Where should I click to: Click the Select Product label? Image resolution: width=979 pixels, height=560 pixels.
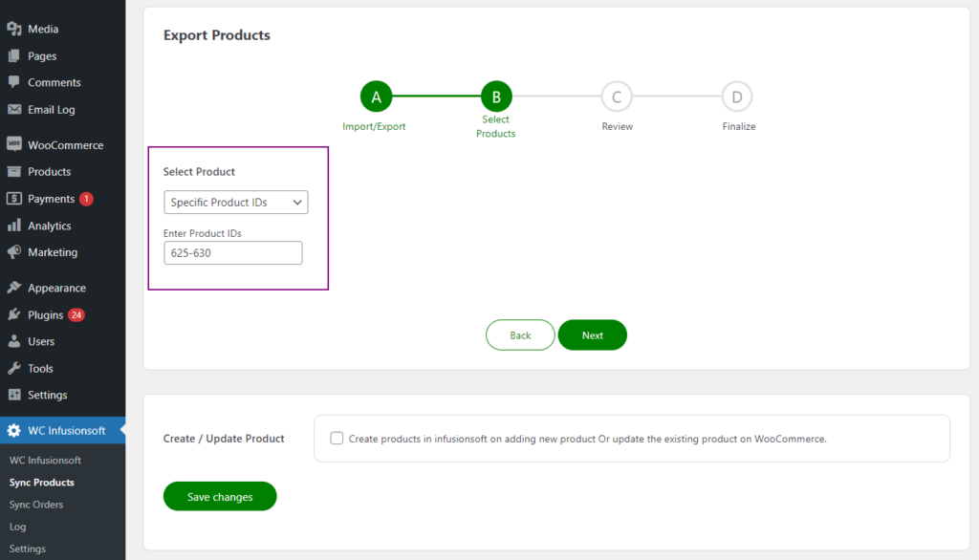pyautogui.click(x=199, y=172)
